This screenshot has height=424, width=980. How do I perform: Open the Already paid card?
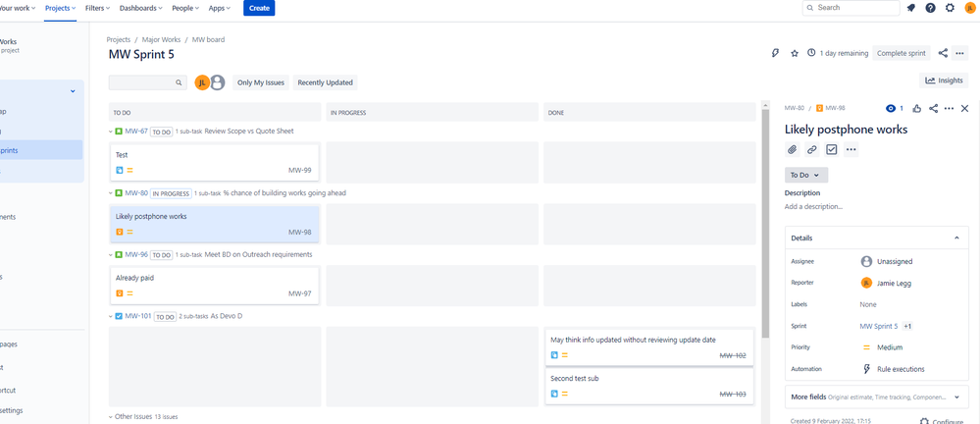(215, 286)
